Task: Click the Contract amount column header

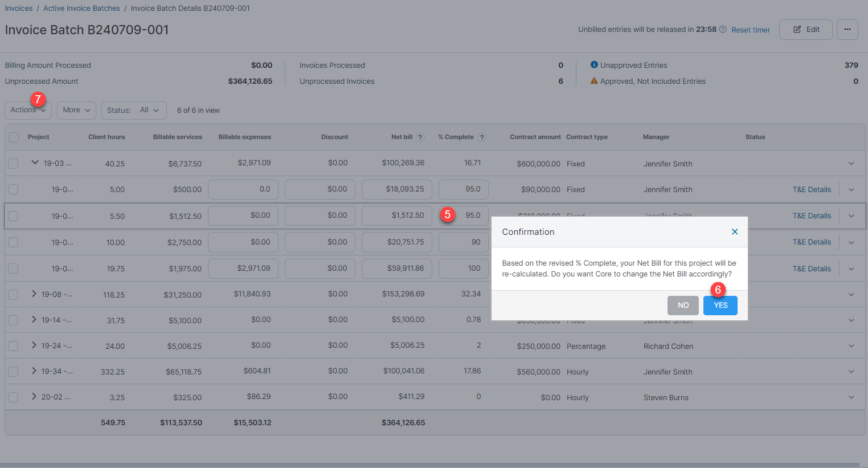Action: point(535,137)
